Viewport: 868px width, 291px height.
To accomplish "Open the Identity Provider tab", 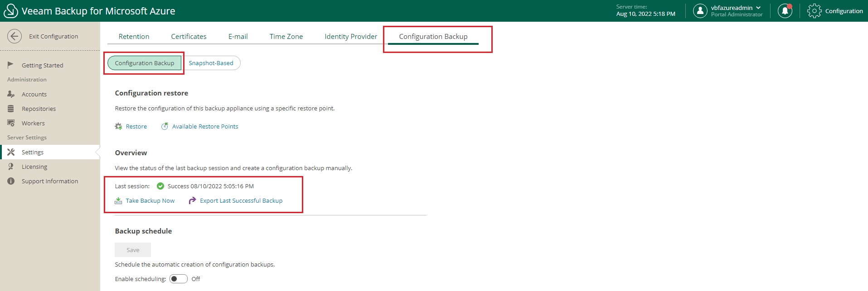I will (351, 36).
